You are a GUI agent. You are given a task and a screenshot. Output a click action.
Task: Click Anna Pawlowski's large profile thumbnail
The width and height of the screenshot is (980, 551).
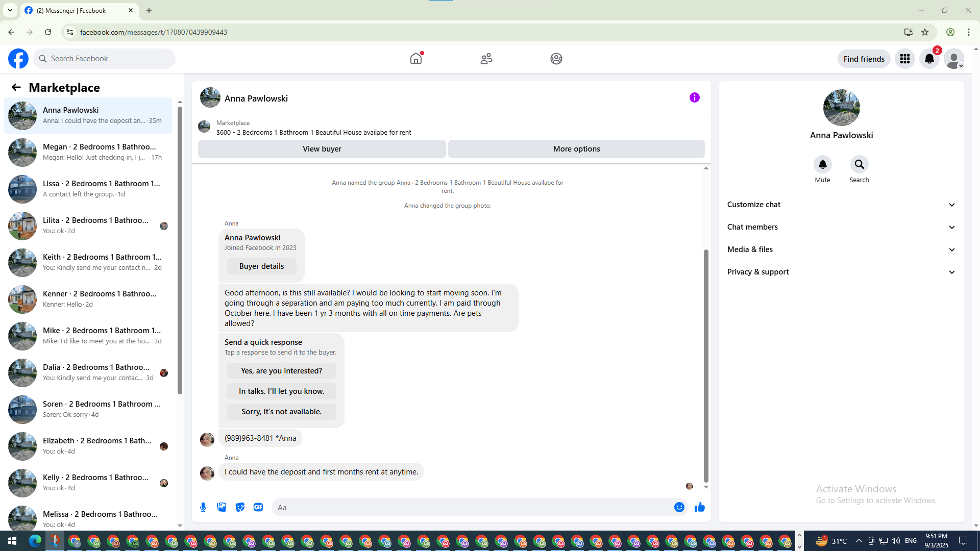click(842, 108)
